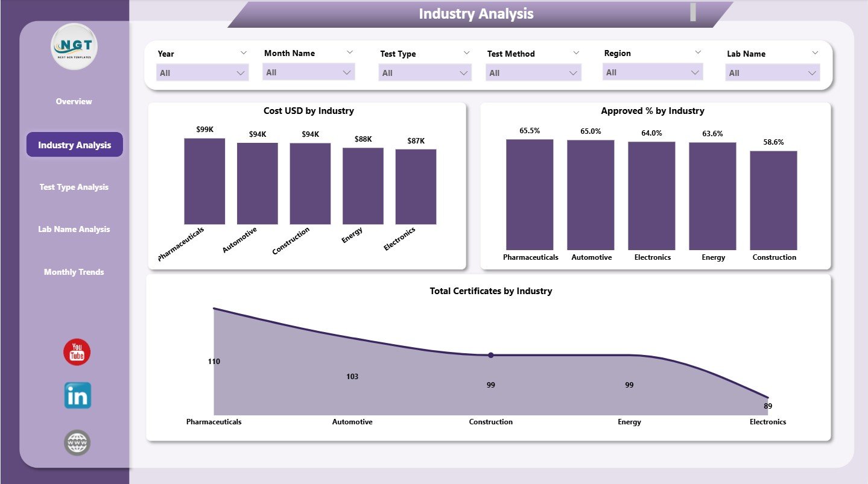Viewport: 868px width, 484px height.
Task: Open the LinkedIn profile icon
Action: pos(77,395)
